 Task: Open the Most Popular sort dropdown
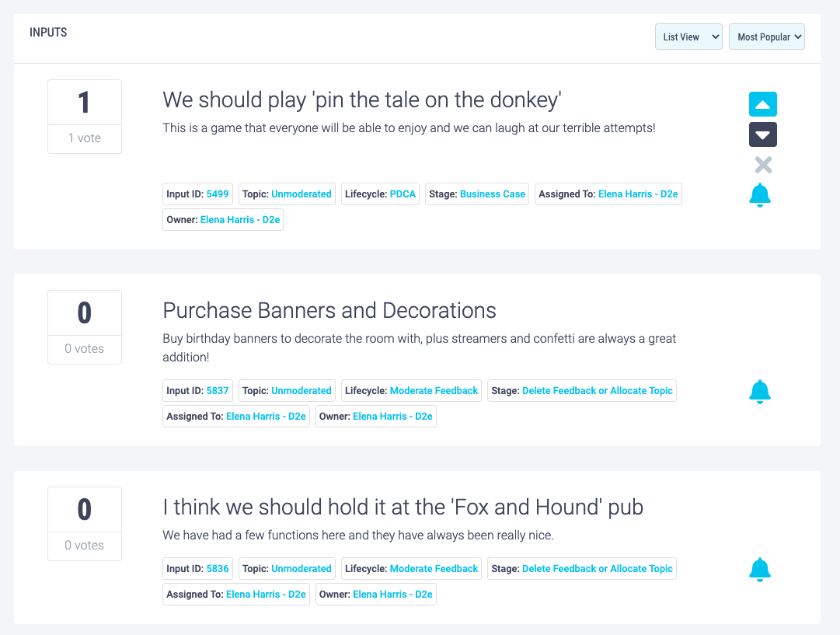(x=767, y=37)
